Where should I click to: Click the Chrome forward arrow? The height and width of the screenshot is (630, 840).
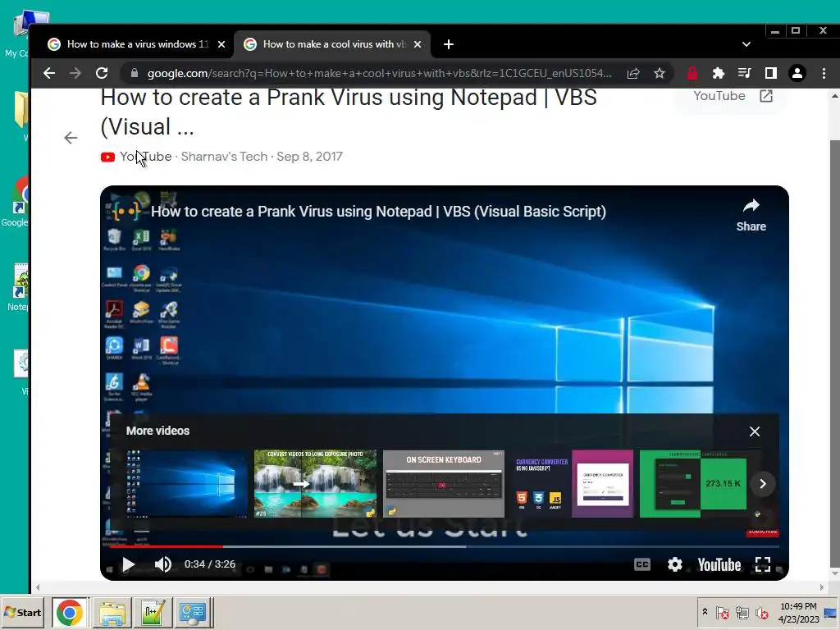click(75, 73)
